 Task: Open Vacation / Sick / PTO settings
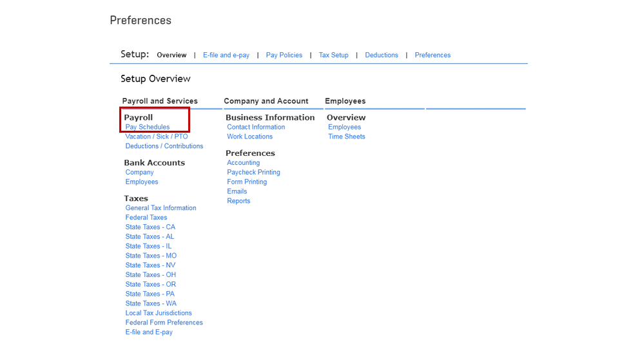157,137
